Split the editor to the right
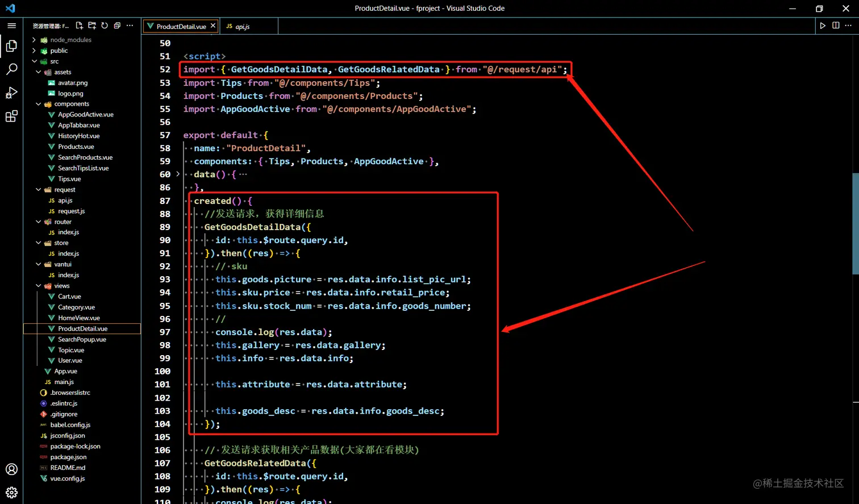 pos(836,26)
